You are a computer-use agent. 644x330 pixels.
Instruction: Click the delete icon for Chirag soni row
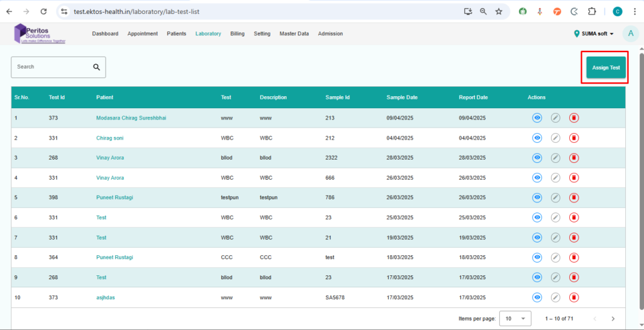574,138
